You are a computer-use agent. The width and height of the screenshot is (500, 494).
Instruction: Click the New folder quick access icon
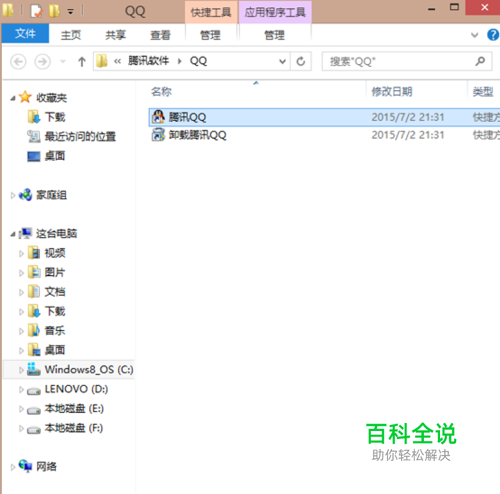tap(54, 11)
